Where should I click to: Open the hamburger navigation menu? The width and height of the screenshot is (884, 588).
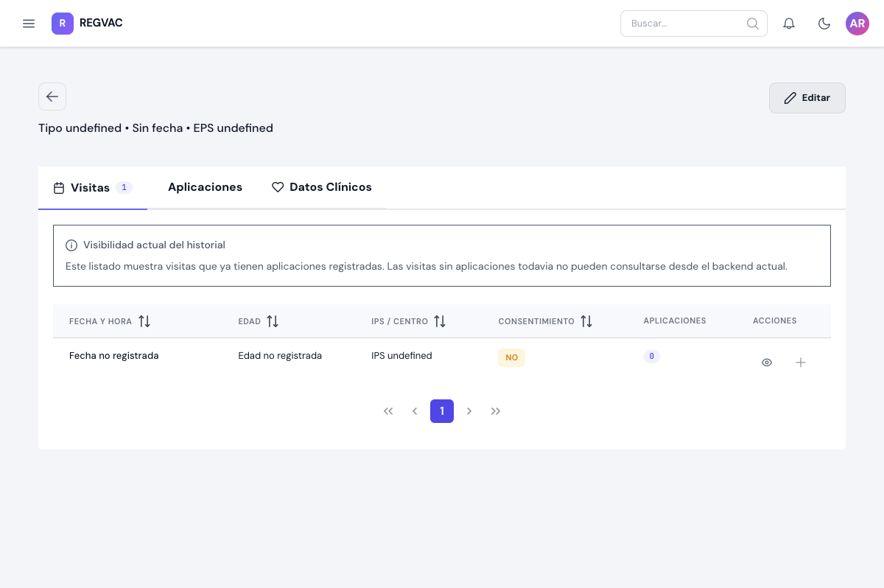[29, 24]
